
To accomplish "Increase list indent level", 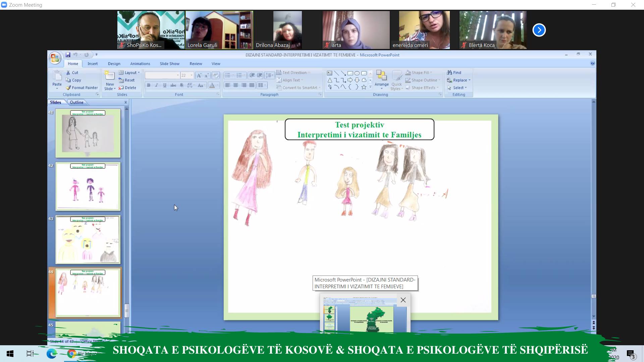I will click(x=260, y=75).
